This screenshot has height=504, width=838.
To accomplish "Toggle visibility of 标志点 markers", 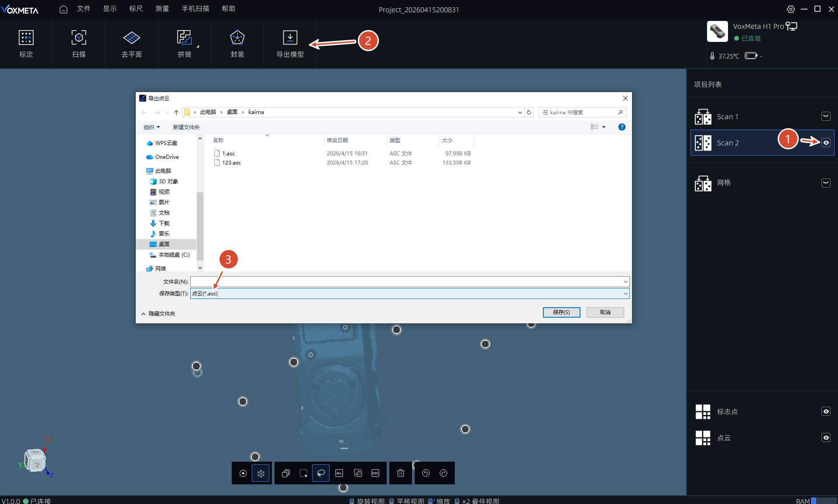I will point(826,411).
